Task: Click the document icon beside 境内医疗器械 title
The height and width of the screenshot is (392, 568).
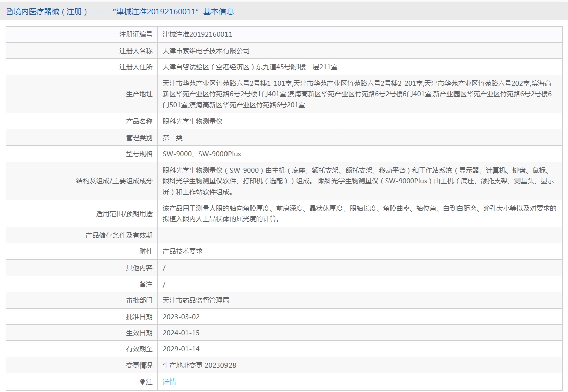Action: [x=9, y=12]
